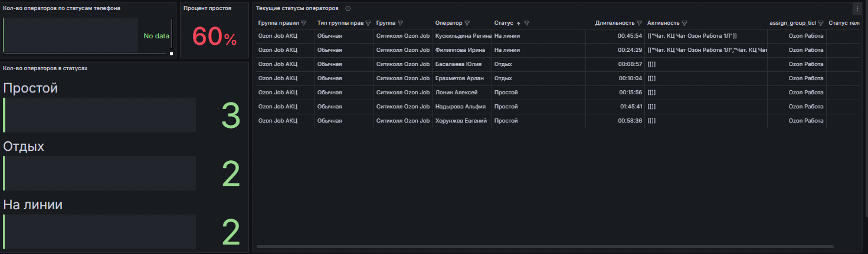Toggle sort arrow on Статус column
The width and height of the screenshot is (868, 254).
pos(519,23)
